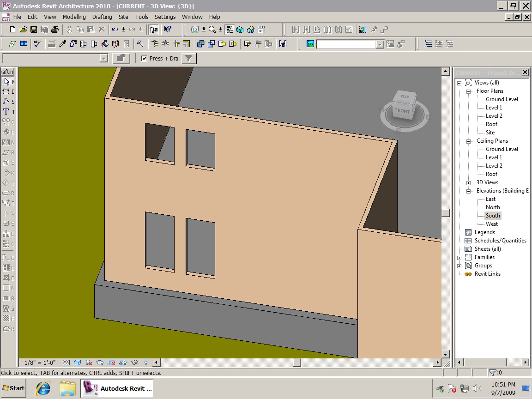Toggle shadows in view control bar
The height and width of the screenshot is (399, 532).
coord(89,363)
